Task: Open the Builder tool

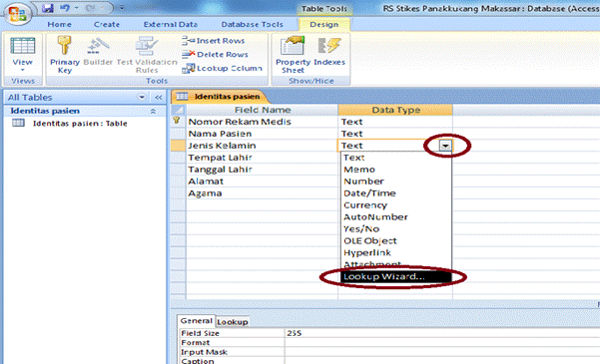Action: [x=98, y=52]
